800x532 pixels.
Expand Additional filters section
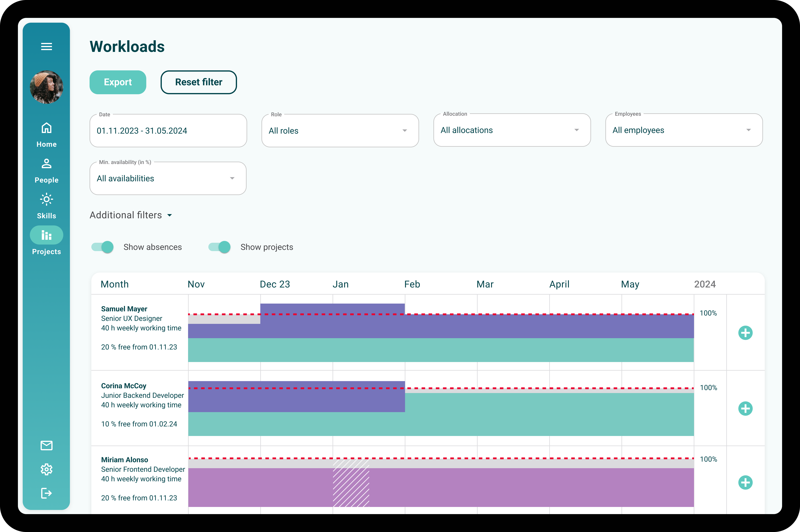pos(131,215)
